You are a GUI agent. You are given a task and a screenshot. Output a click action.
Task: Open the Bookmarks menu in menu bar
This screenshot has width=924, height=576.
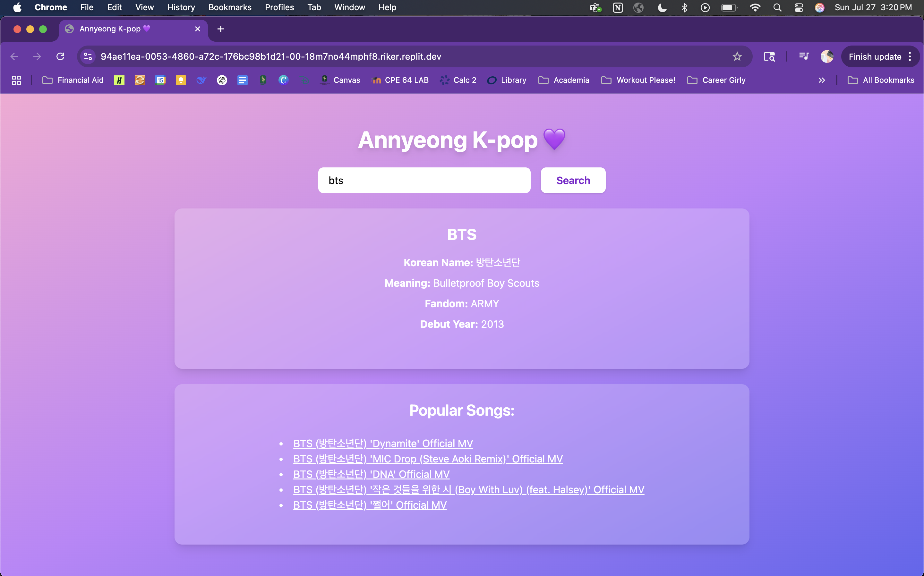coord(230,7)
